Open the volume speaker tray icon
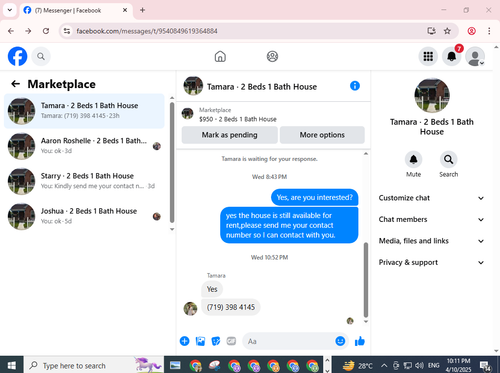Image resolution: width=500 pixels, height=373 pixels. (419, 365)
